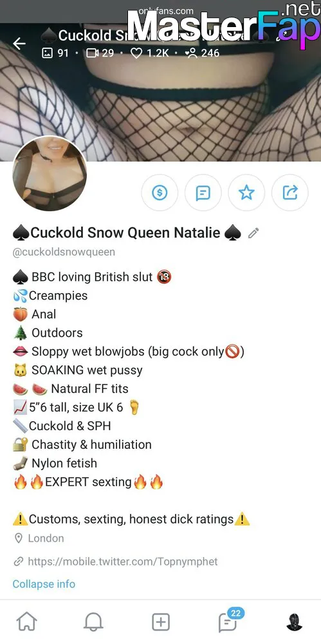Screen dimensions: 321x644
Task: Go back using the header arrow
Action: [x=19, y=44]
